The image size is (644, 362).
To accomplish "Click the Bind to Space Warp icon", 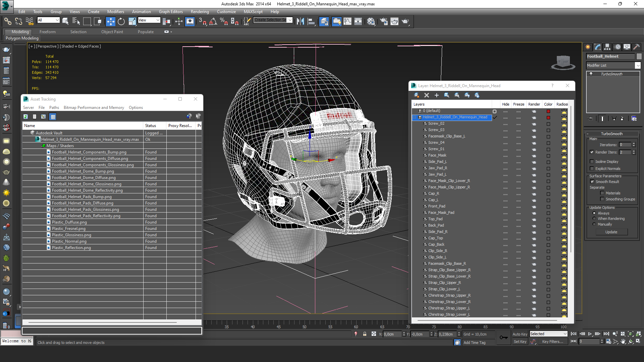I will [x=30, y=21].
